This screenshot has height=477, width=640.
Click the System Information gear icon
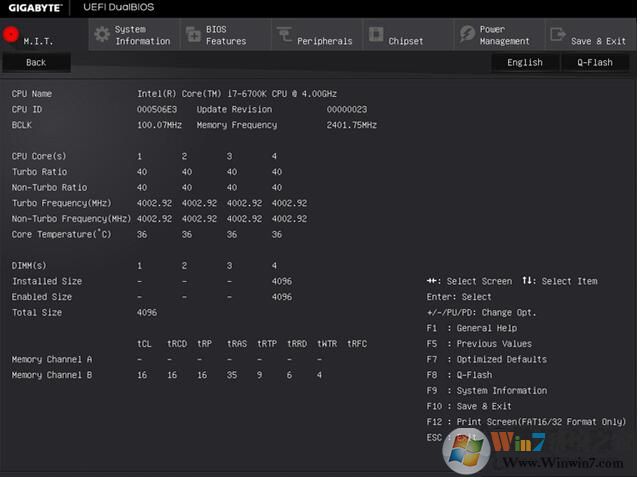[x=102, y=35]
